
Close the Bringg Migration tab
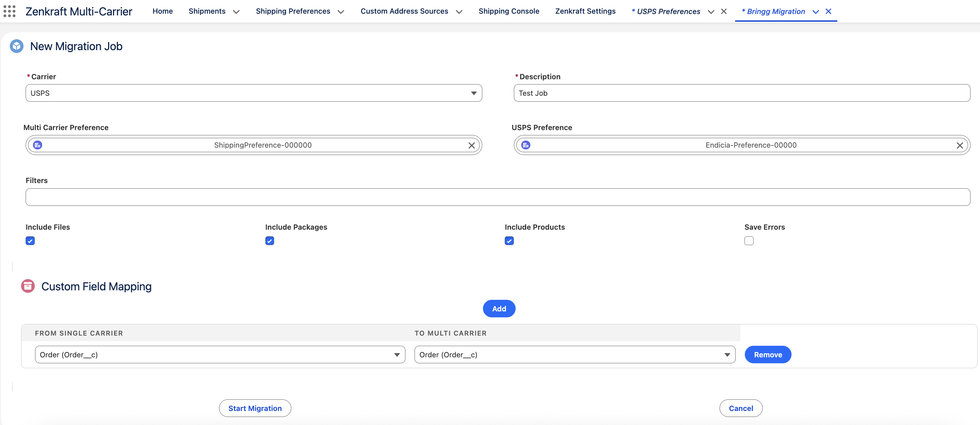pyautogui.click(x=828, y=12)
